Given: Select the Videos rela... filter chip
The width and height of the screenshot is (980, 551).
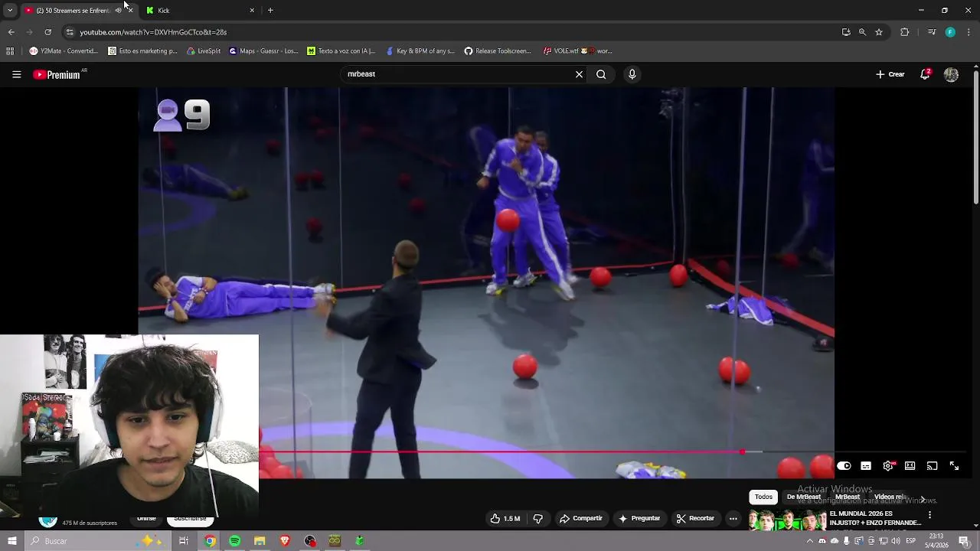Looking at the screenshot, I should pos(890,497).
